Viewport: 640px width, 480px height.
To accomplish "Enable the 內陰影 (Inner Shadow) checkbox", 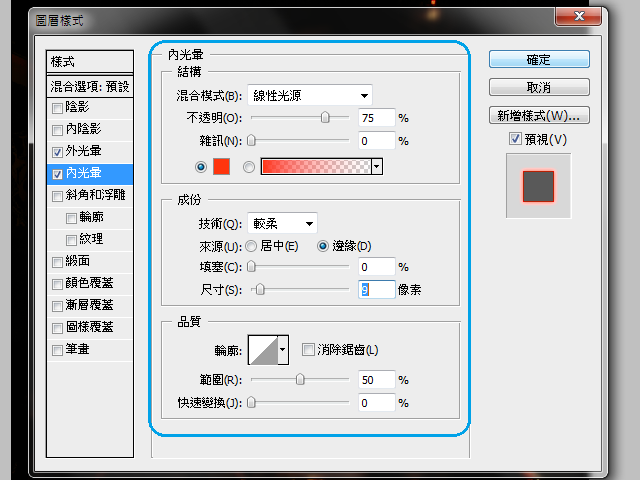I will pos(57,130).
